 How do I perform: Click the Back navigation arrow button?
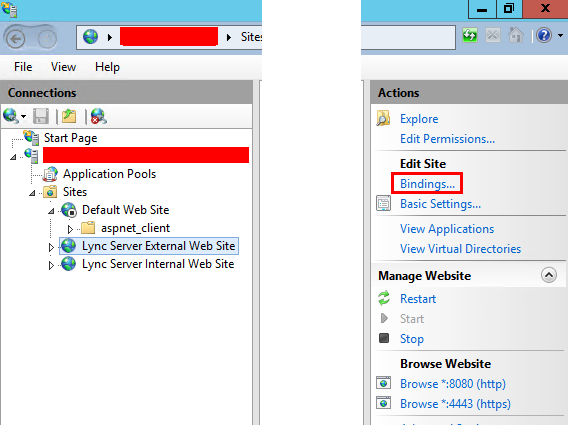point(15,38)
